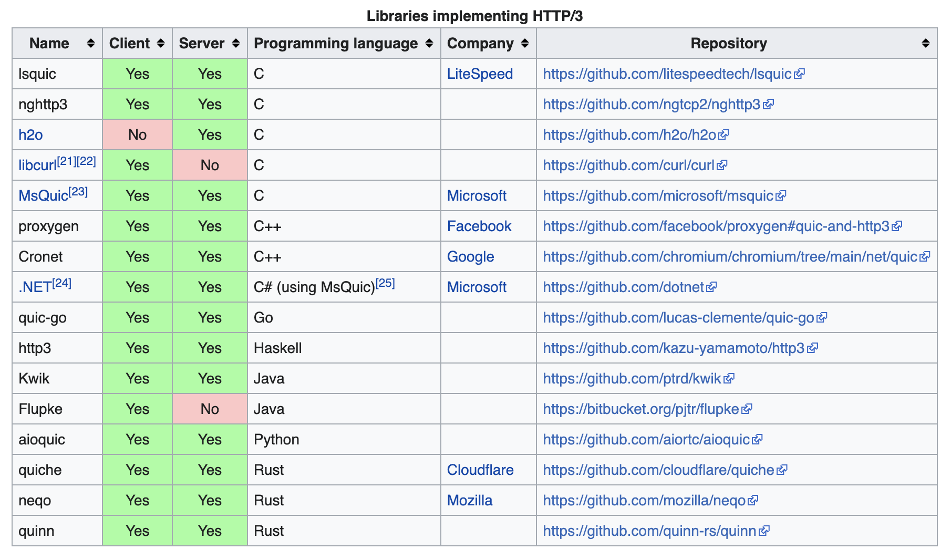
Task: Follow footnote reference [24] beside .NET
Action: [61, 283]
